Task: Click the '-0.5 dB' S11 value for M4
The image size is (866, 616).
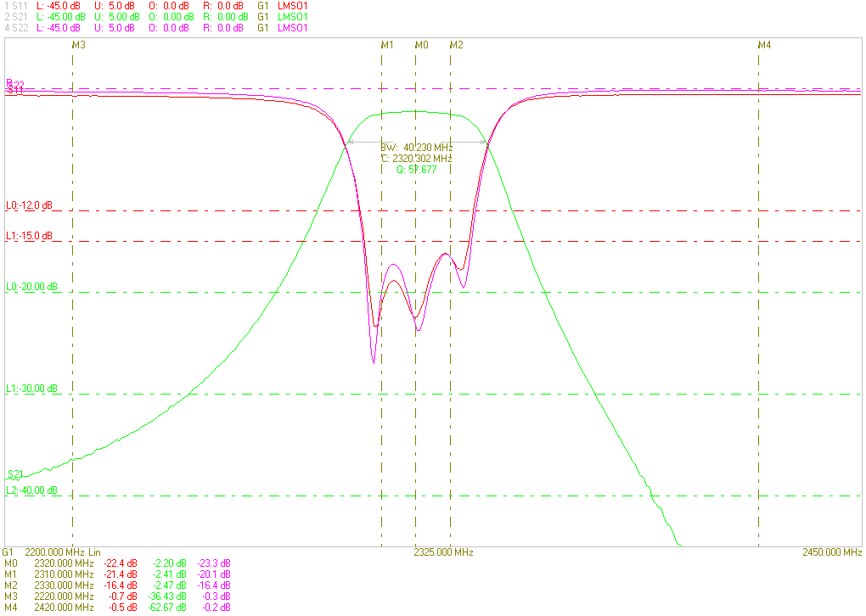Action: [124, 608]
